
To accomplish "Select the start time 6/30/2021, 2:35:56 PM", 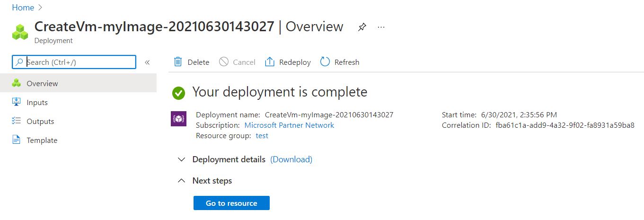I will (x=519, y=114).
